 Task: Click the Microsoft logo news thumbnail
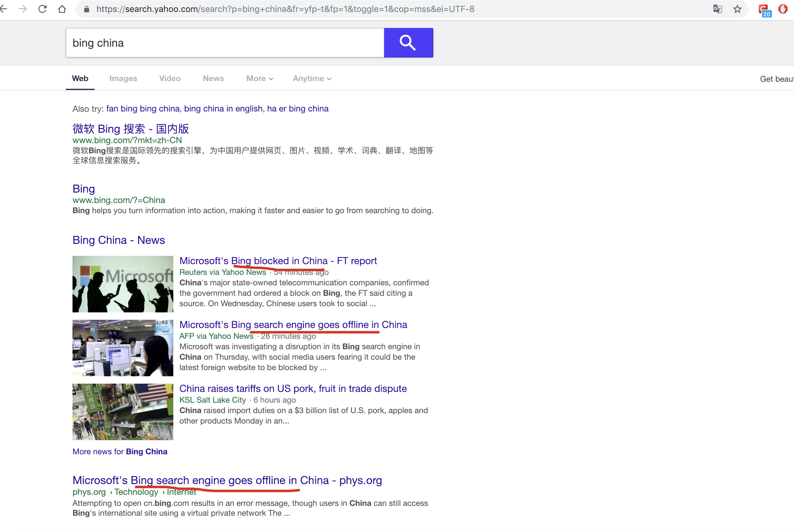click(123, 284)
